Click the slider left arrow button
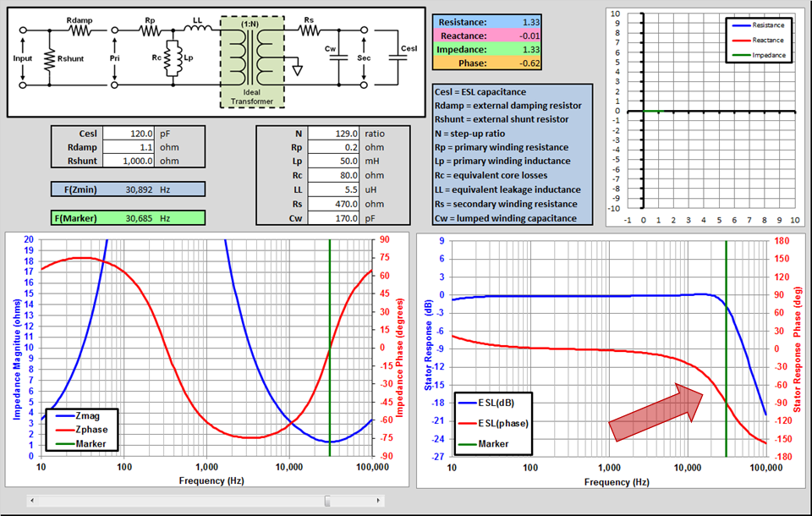The height and width of the screenshot is (516, 812). (x=32, y=501)
